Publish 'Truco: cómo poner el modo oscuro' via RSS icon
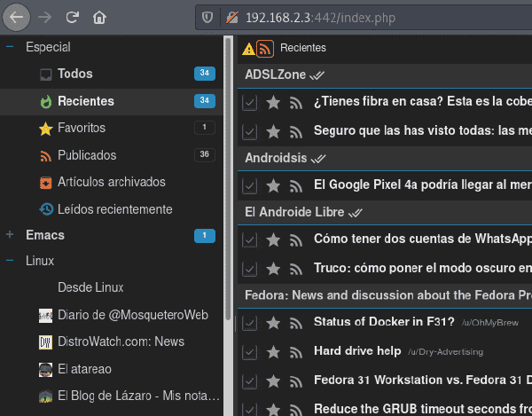Viewport: 532px width, 416px height. tap(296, 270)
